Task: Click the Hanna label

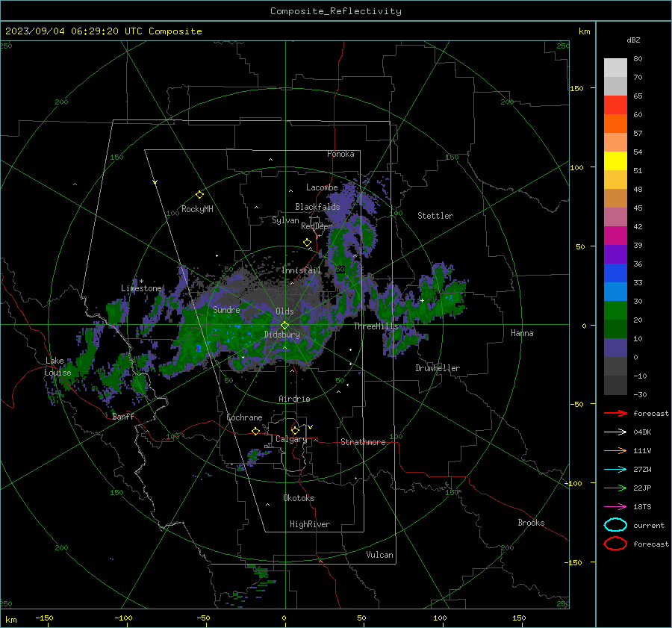Action: point(522,333)
